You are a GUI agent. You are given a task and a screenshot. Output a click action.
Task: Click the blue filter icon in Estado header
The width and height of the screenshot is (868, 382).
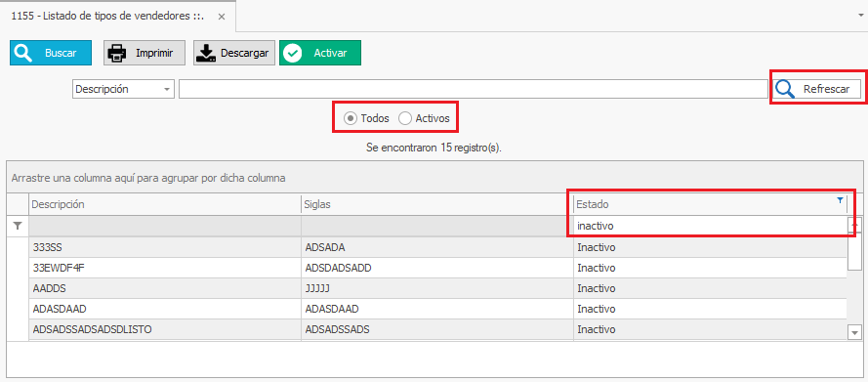coord(841,200)
